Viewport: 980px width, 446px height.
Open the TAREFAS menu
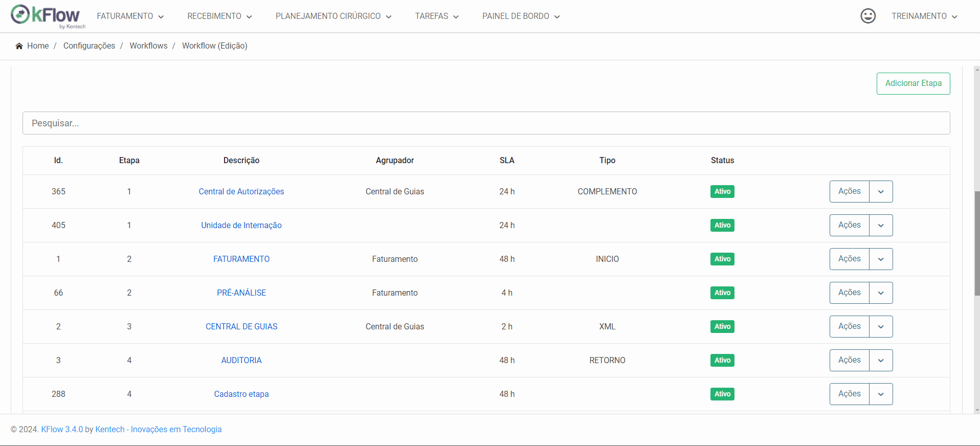tap(437, 16)
